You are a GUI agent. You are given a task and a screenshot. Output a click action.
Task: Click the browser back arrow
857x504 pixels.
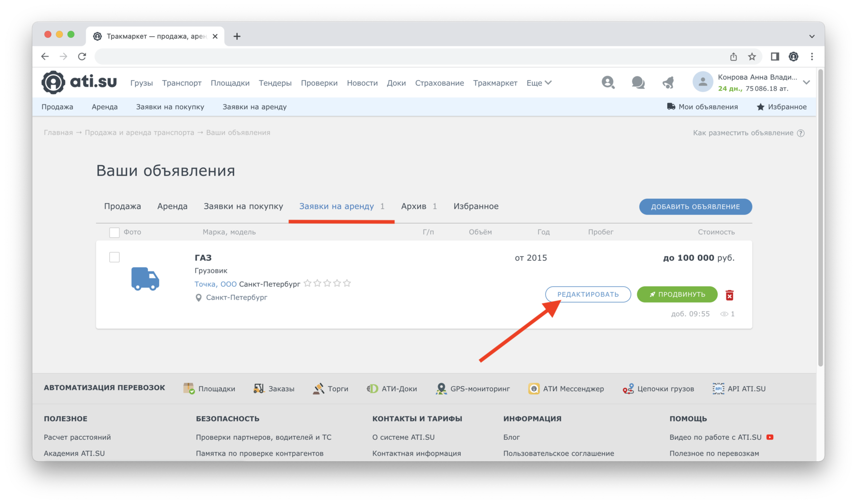(x=45, y=57)
